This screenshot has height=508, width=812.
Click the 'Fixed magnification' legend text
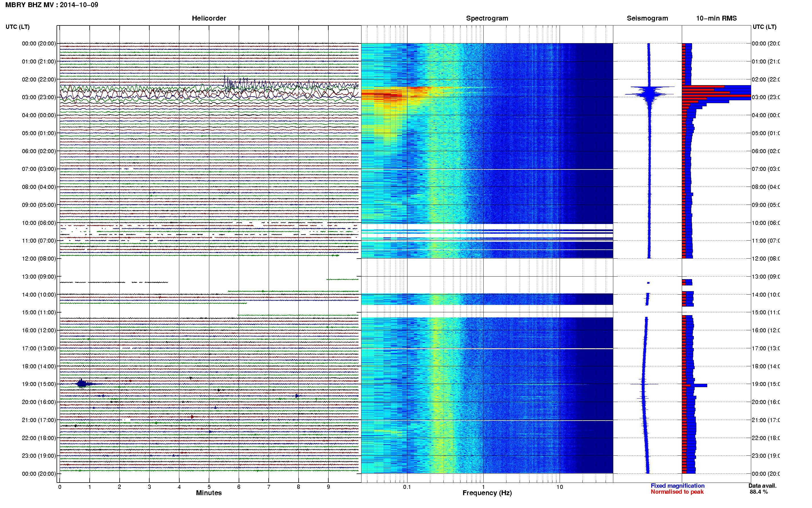click(678, 486)
